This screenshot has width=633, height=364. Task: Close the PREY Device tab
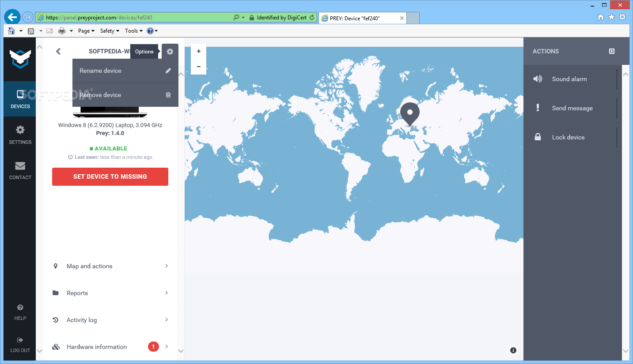402,18
